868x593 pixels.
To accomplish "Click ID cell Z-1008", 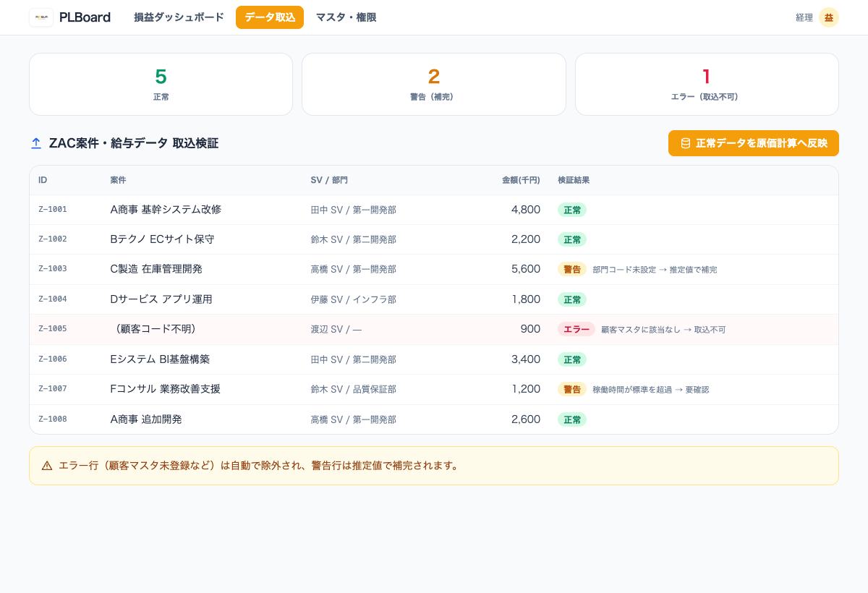I will [53, 419].
